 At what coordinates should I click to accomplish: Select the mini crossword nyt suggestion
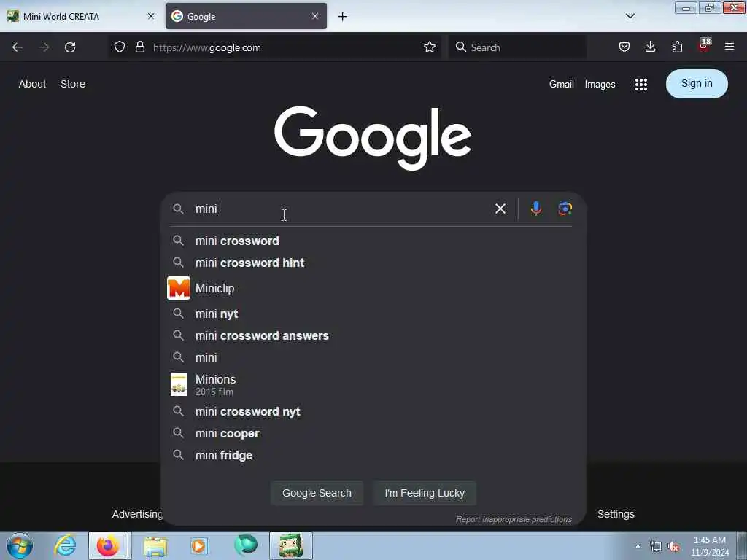tap(373, 411)
